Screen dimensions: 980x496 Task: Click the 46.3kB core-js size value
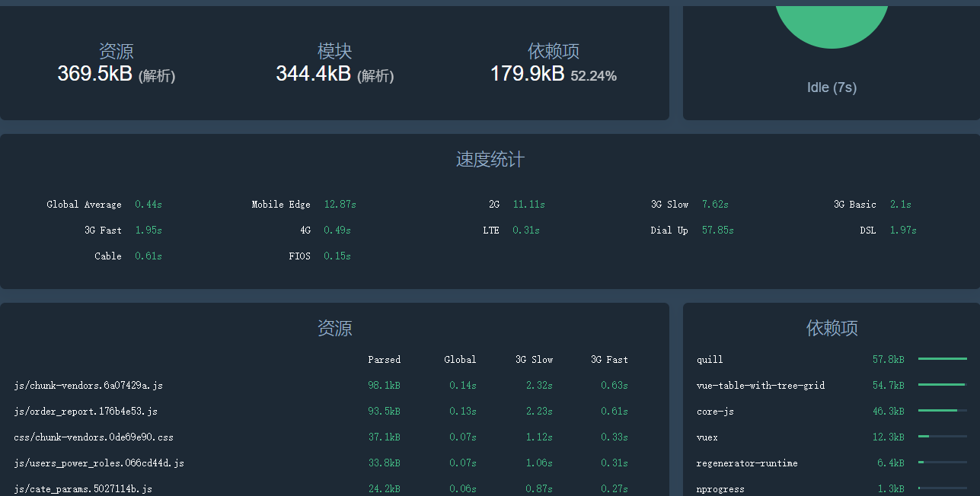889,412
